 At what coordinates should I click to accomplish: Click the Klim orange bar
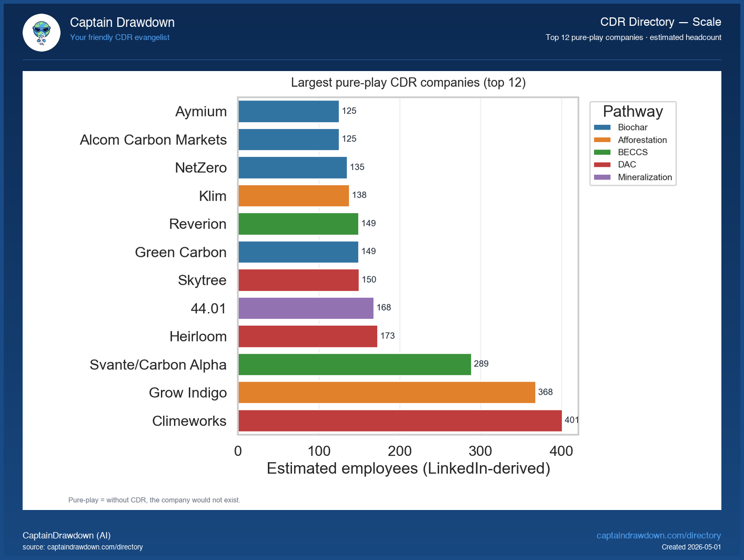[294, 196]
